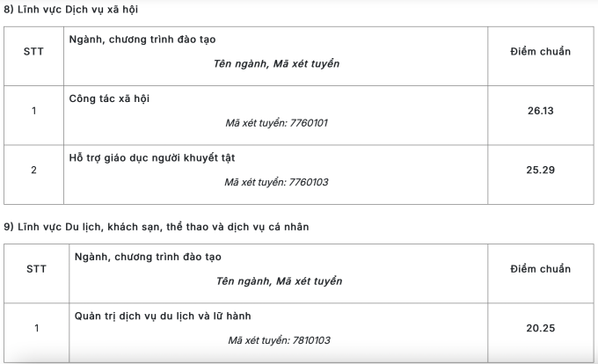Click the first table's STT header
Viewport: 598px width, 364px height.
[33, 52]
